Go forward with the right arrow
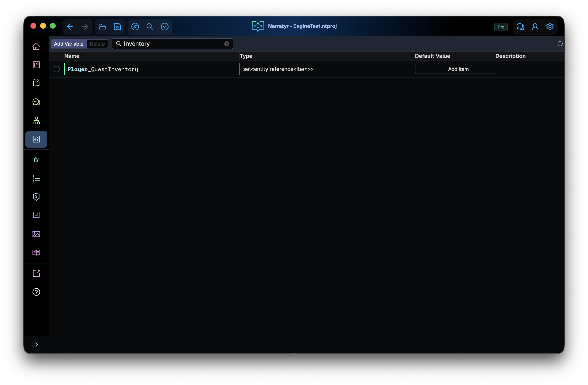Screen dimensions: 588x385 pos(85,26)
